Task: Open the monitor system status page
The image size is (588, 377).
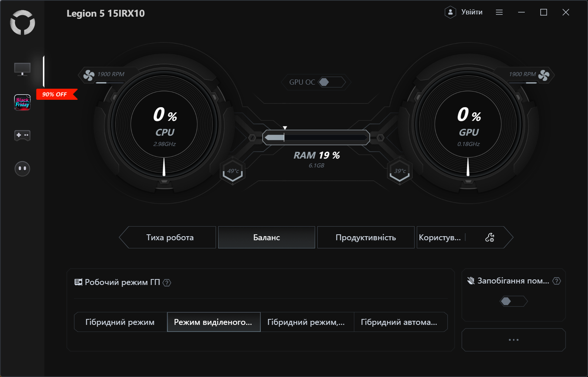Action: (22, 69)
